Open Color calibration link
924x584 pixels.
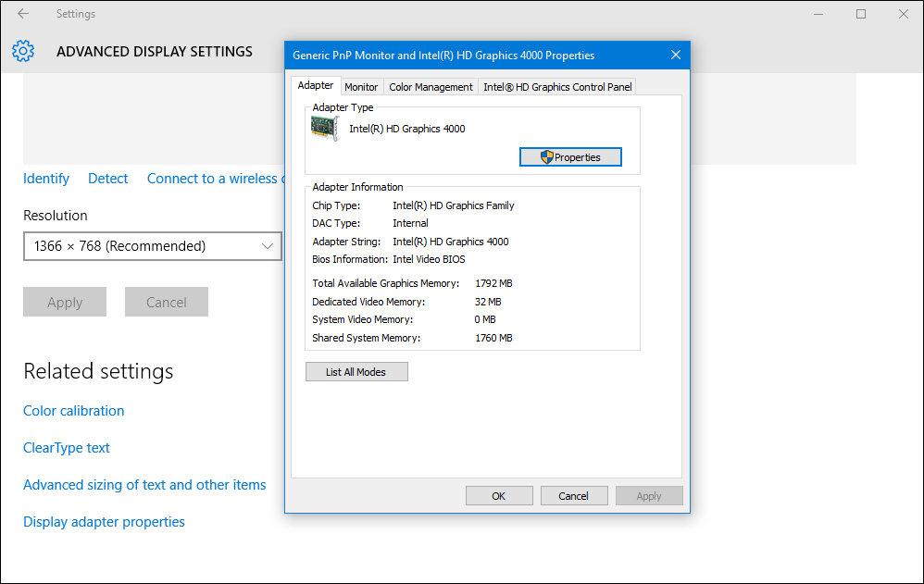(74, 411)
